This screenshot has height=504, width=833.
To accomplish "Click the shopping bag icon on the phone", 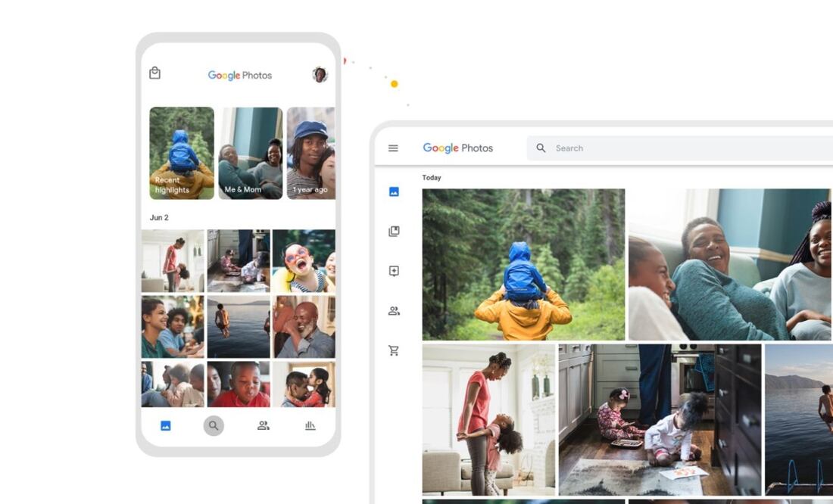I will [x=154, y=73].
